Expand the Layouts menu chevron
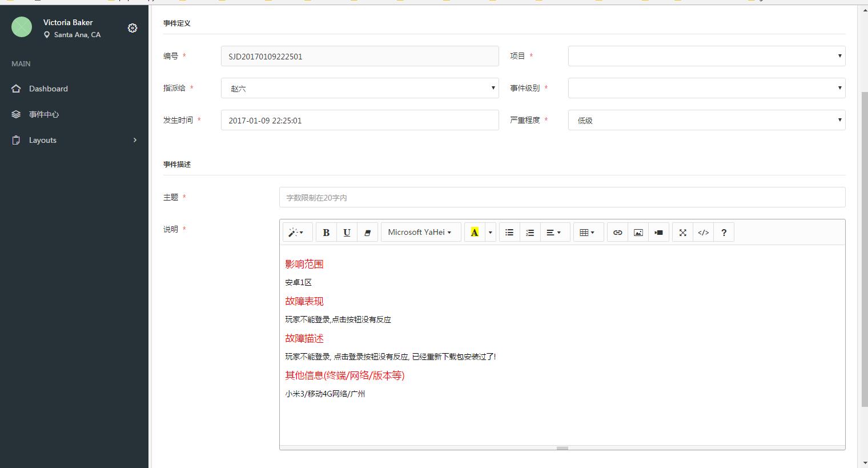The height and width of the screenshot is (468, 868). click(x=135, y=140)
